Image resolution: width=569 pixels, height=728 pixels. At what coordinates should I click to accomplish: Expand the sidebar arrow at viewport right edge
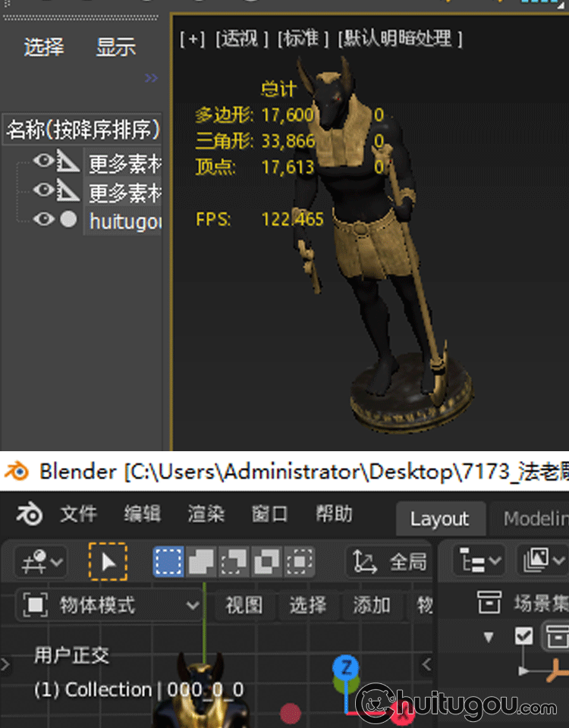coord(426,664)
